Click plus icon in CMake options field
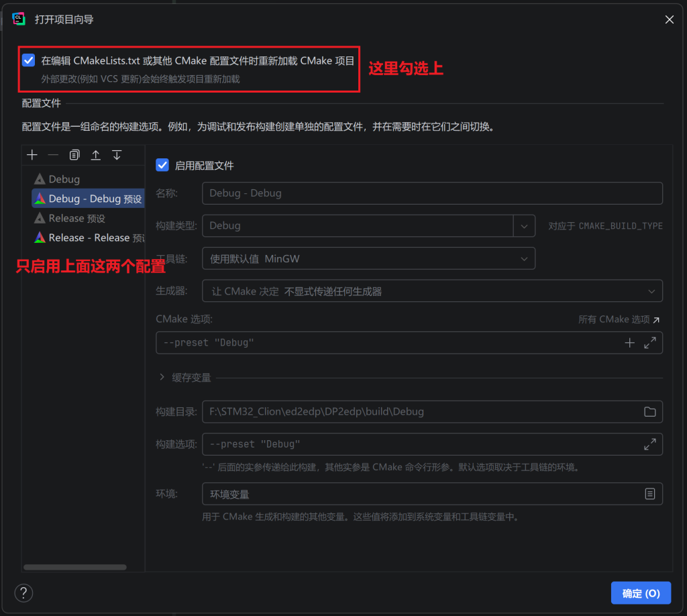 point(629,343)
